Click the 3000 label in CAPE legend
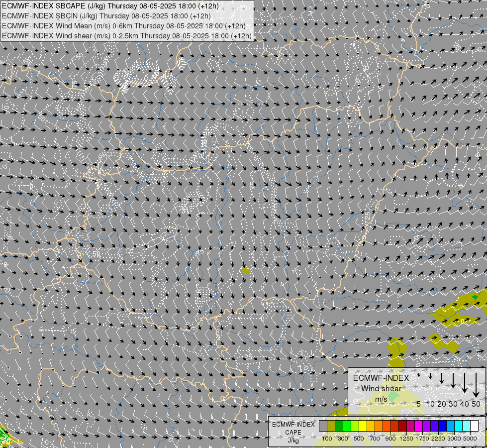487x448 pixels. click(454, 439)
